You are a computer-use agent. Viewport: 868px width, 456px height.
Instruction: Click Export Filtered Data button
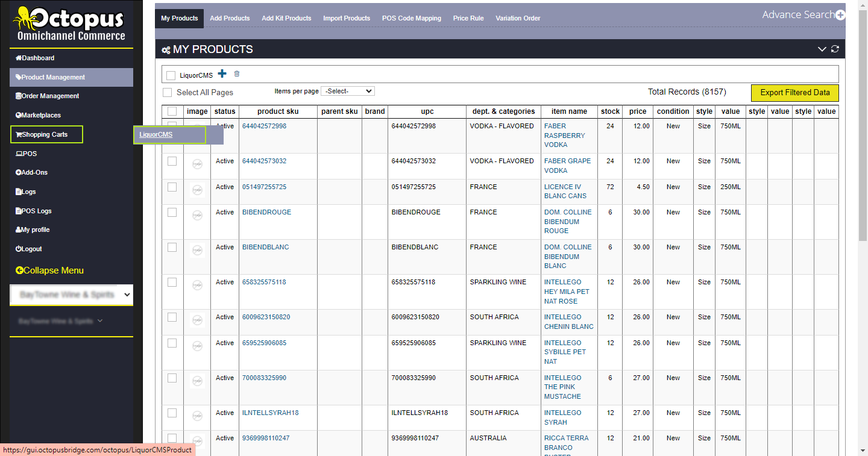[x=794, y=93]
